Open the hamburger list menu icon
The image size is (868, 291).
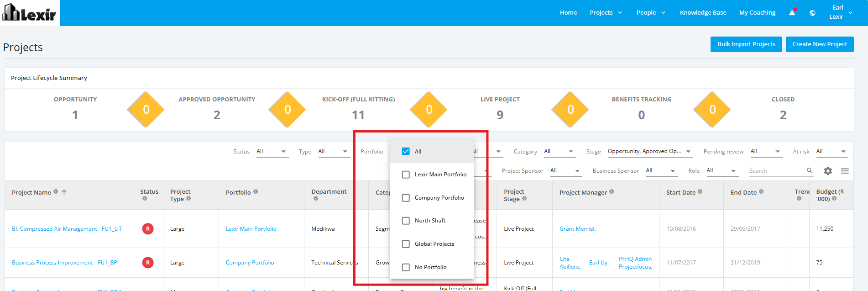coord(845,171)
